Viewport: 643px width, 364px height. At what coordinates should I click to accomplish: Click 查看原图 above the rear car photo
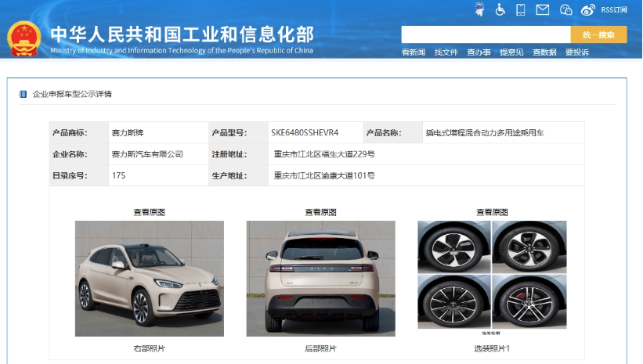point(320,212)
